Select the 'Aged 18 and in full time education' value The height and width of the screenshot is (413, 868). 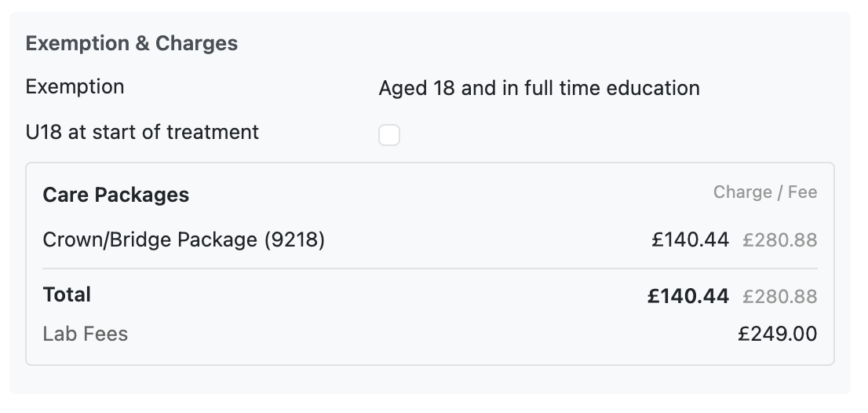click(538, 88)
